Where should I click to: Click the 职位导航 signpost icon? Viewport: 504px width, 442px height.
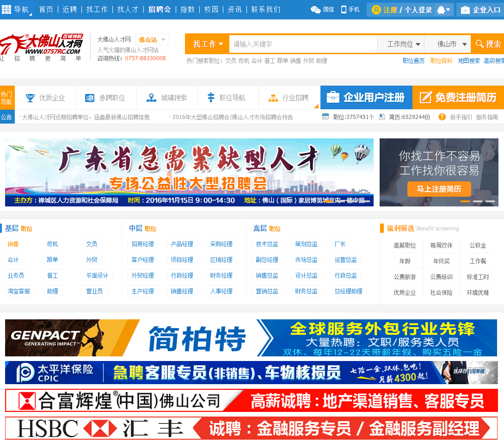pyautogui.click(x=211, y=97)
